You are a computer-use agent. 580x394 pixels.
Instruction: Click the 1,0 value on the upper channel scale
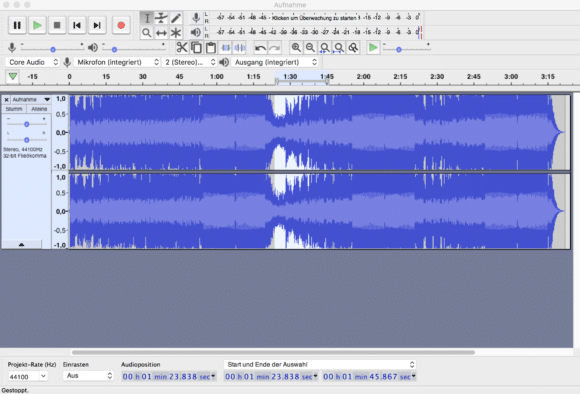point(61,98)
